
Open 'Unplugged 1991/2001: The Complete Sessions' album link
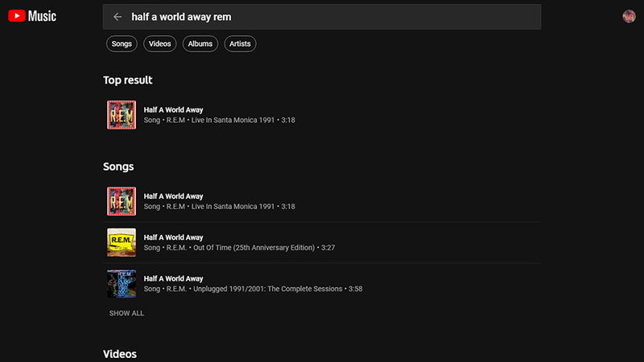(268, 289)
